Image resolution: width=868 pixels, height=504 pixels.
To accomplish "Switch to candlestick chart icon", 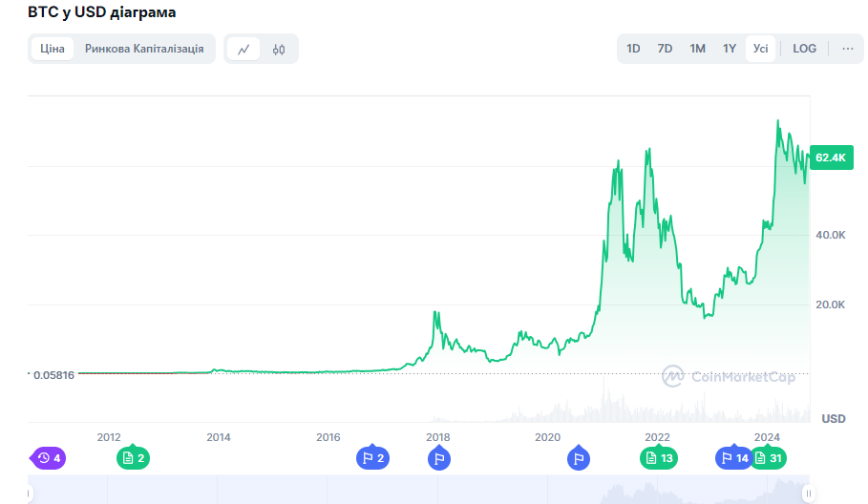I will click(279, 49).
